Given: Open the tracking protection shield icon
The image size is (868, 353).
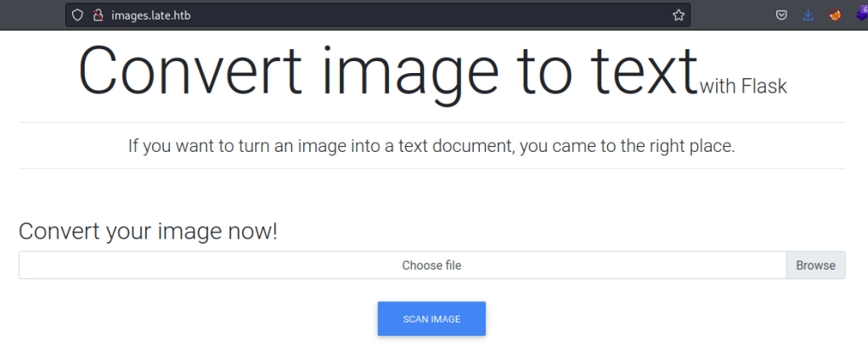Looking at the screenshot, I should [x=77, y=15].
